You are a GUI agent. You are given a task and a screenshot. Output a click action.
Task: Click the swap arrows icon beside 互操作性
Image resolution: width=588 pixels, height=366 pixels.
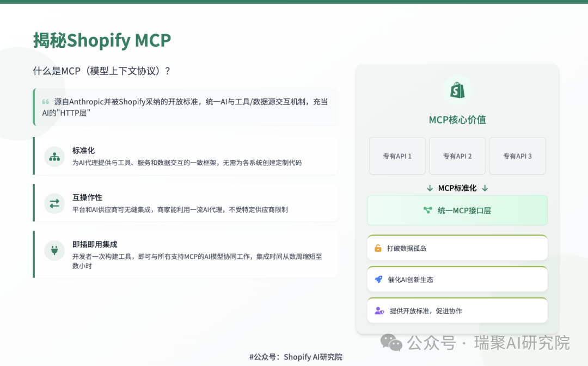pos(54,203)
